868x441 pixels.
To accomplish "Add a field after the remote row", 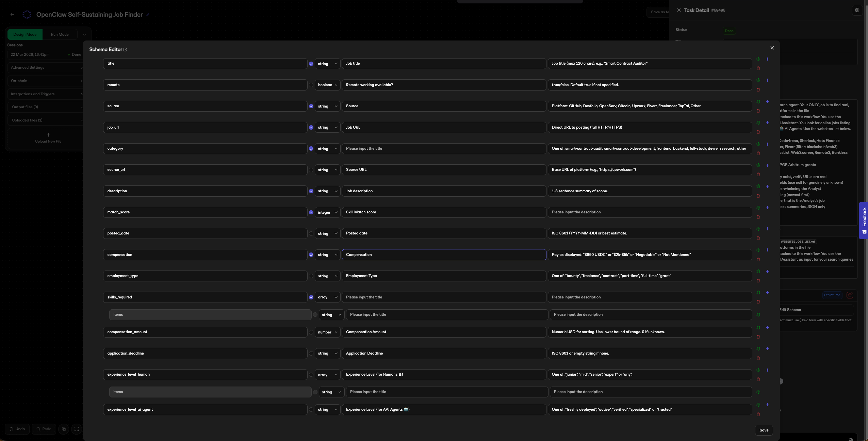I will [x=767, y=80].
